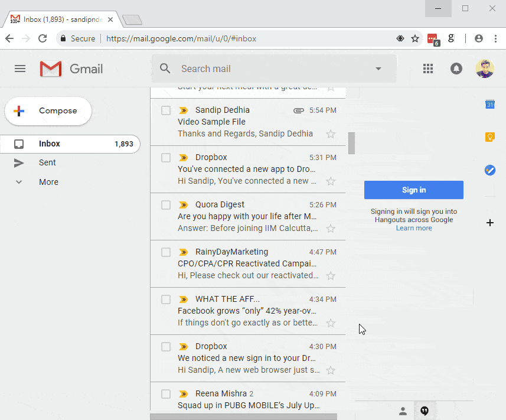Open the Gmail main menu hamburger icon

20,69
